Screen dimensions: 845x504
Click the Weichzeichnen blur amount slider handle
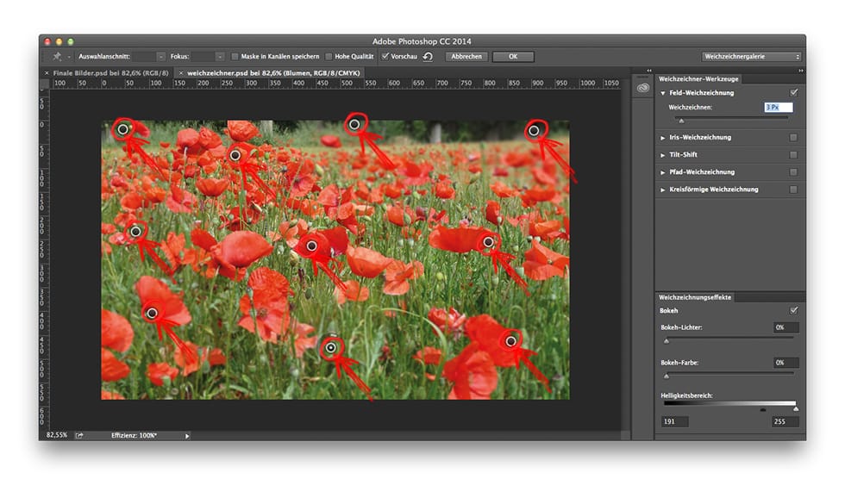681,120
